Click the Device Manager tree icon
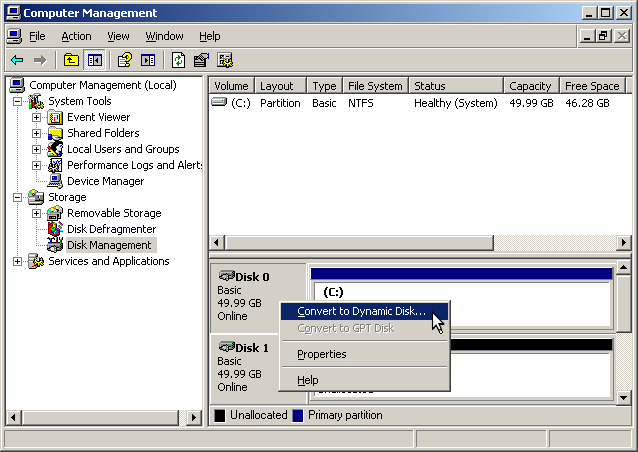This screenshot has height=452, width=638. (56, 181)
